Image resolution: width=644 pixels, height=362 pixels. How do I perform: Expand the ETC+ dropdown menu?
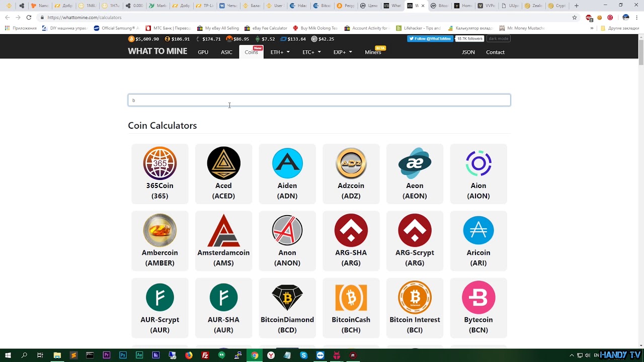(311, 52)
